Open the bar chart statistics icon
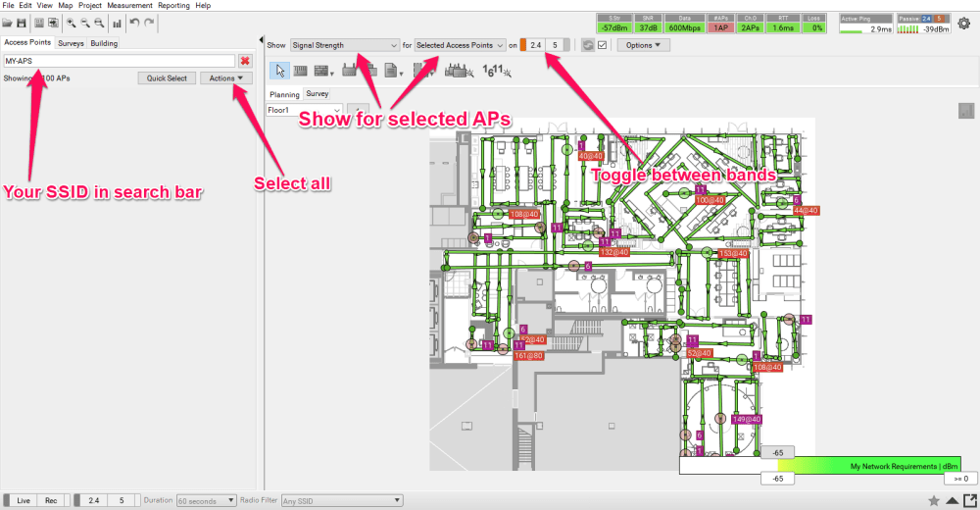 (x=117, y=24)
